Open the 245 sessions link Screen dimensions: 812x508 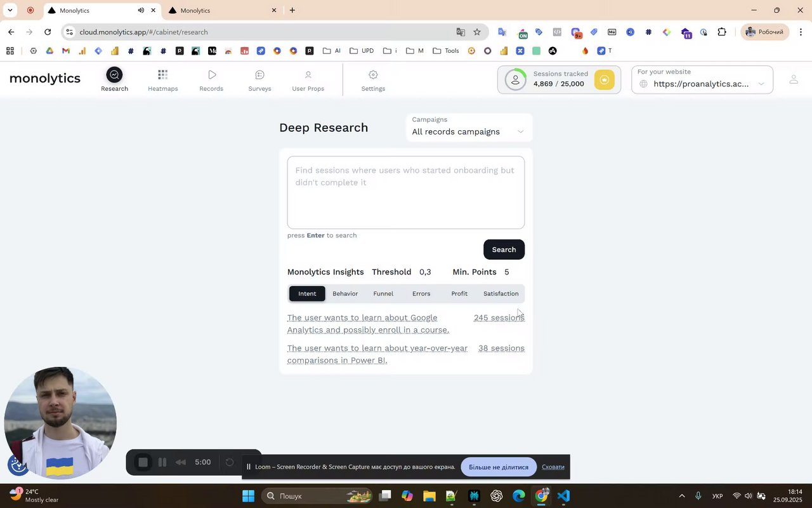(x=499, y=317)
